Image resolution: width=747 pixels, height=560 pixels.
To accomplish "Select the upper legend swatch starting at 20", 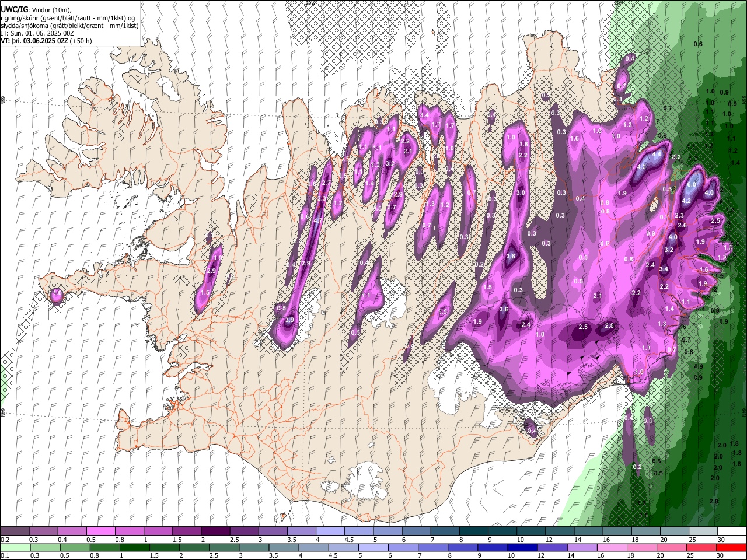I will [x=673, y=531].
